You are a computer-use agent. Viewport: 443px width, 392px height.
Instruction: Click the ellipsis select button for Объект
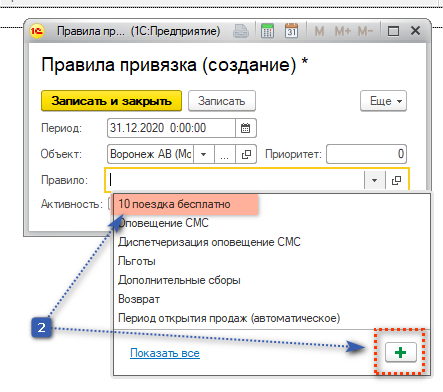225,154
